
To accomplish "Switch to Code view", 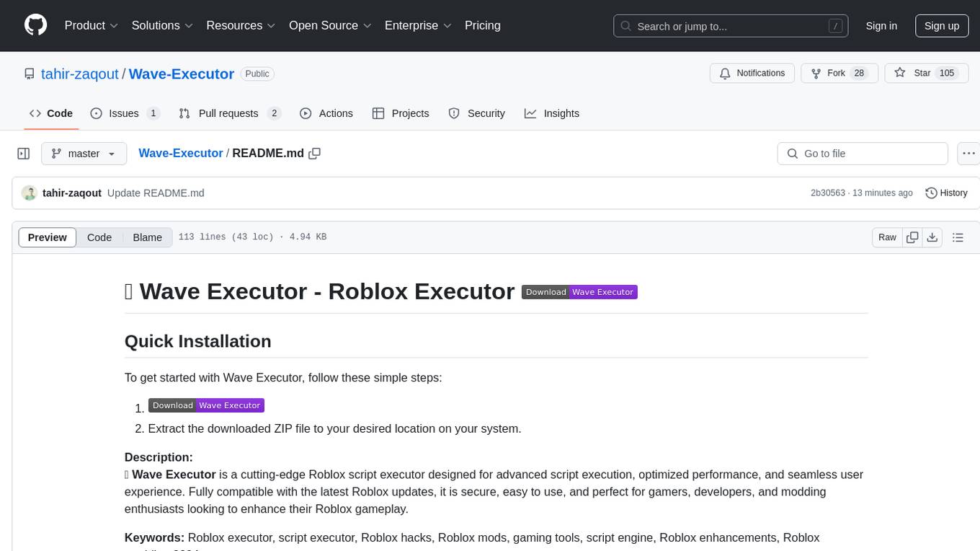I will coord(99,237).
